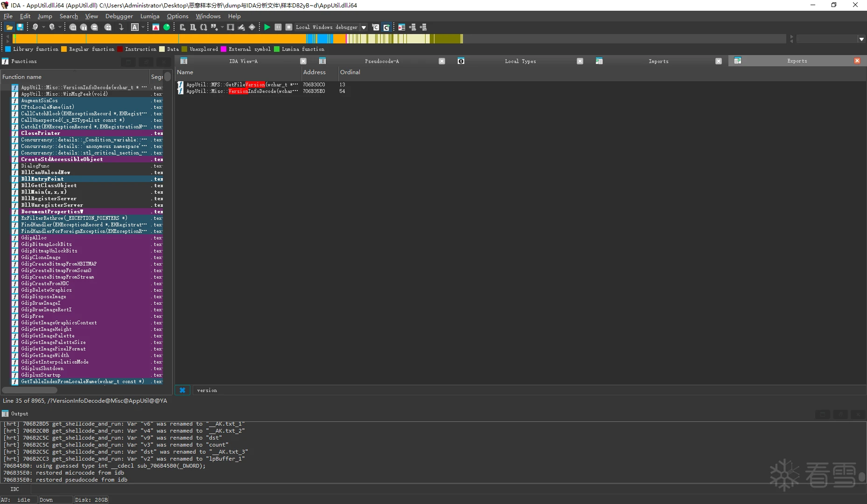Screen dimensions: 867x504
Task: Click the Jump forward arrow icon
Action: coord(52,28)
